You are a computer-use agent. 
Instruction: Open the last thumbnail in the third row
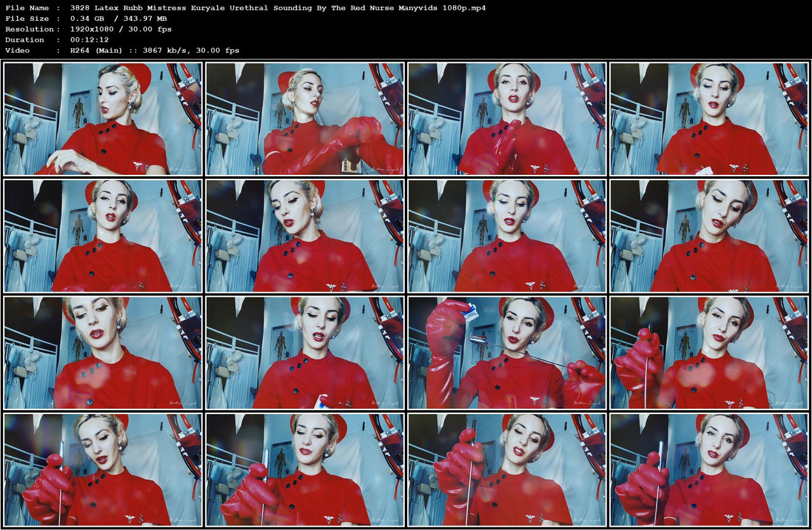(x=709, y=353)
